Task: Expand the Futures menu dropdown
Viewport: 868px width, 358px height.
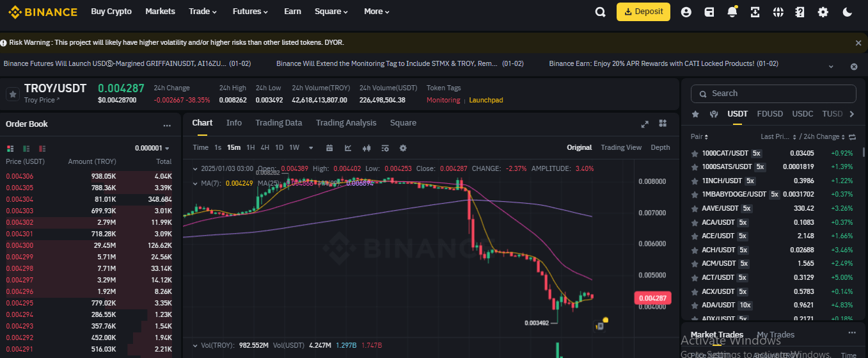Action: point(250,12)
